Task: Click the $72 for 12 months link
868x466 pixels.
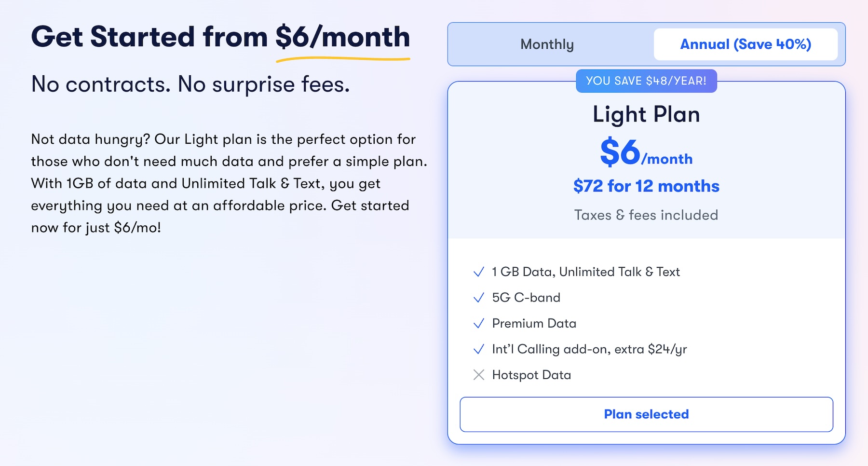Action: [646, 186]
